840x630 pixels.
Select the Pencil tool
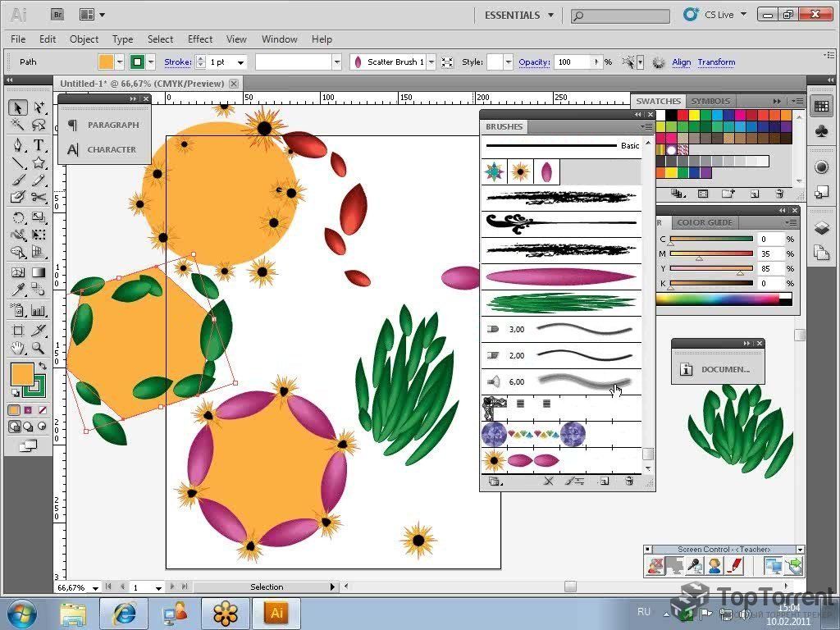(39, 180)
